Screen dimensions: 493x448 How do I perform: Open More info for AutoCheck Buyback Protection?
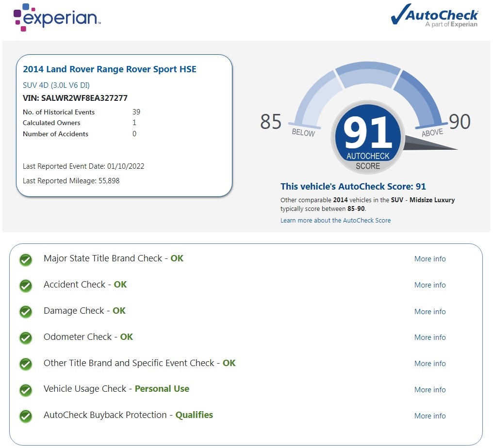click(430, 416)
